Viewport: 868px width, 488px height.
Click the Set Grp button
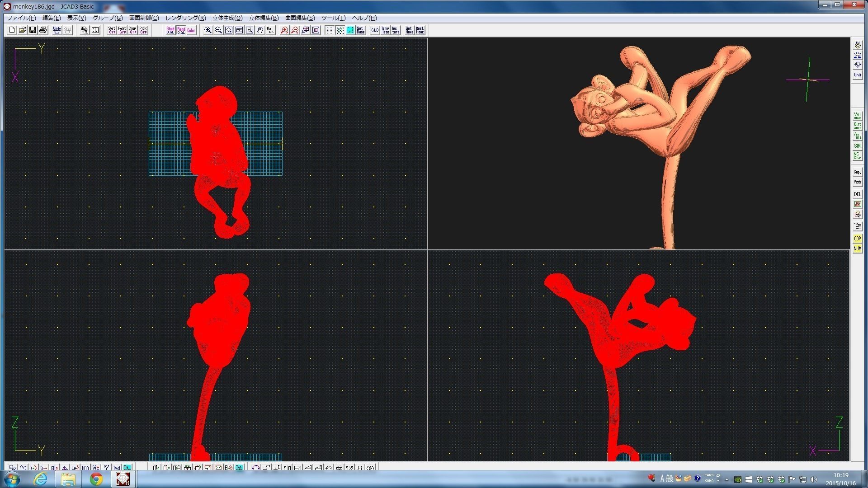112,30
